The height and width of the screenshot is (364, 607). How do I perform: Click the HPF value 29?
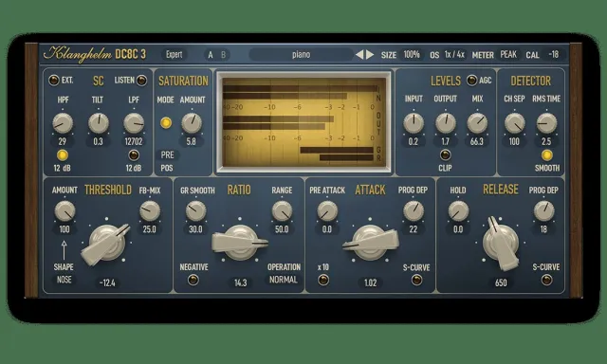(63, 141)
